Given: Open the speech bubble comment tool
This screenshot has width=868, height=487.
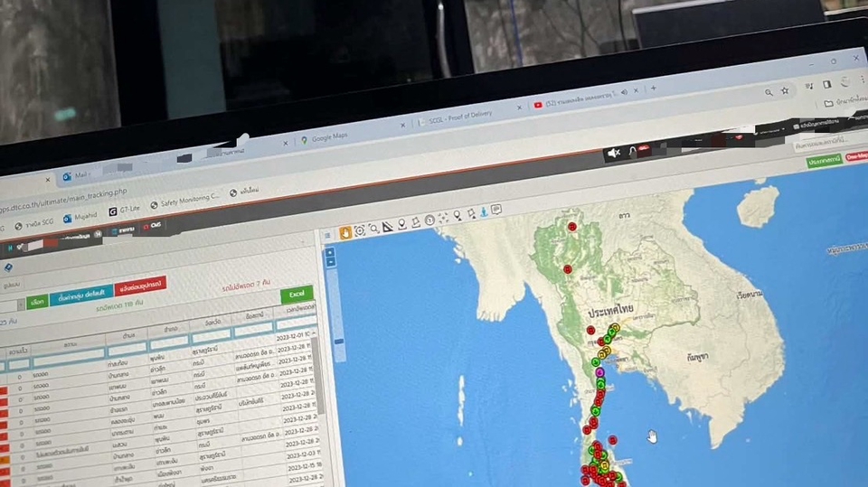Looking at the screenshot, I should 496,210.
